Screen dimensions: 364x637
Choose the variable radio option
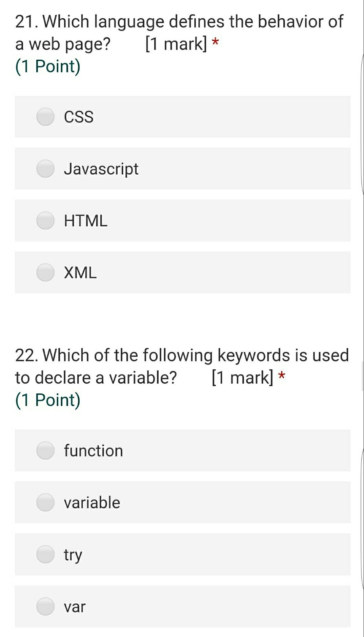[x=45, y=502]
